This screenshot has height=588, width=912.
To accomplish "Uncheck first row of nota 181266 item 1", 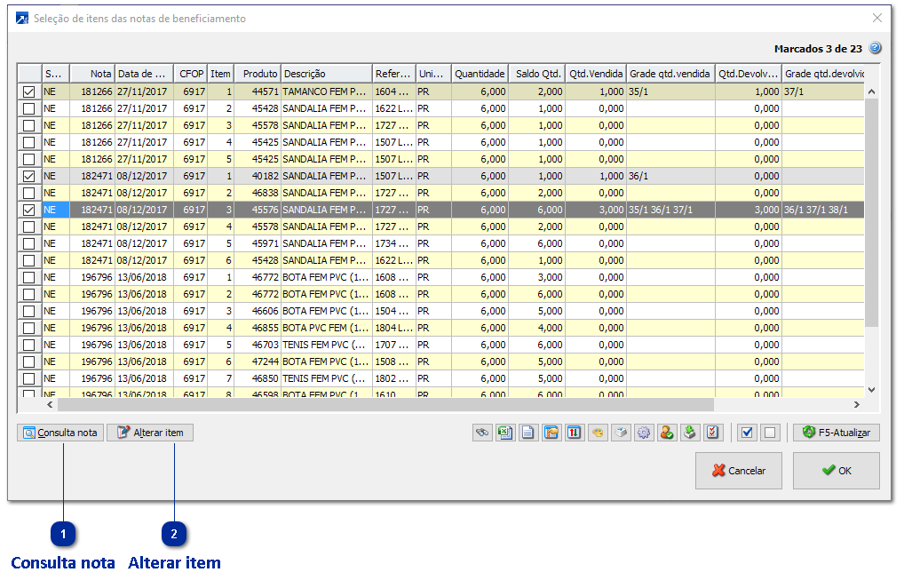I will (x=29, y=91).
